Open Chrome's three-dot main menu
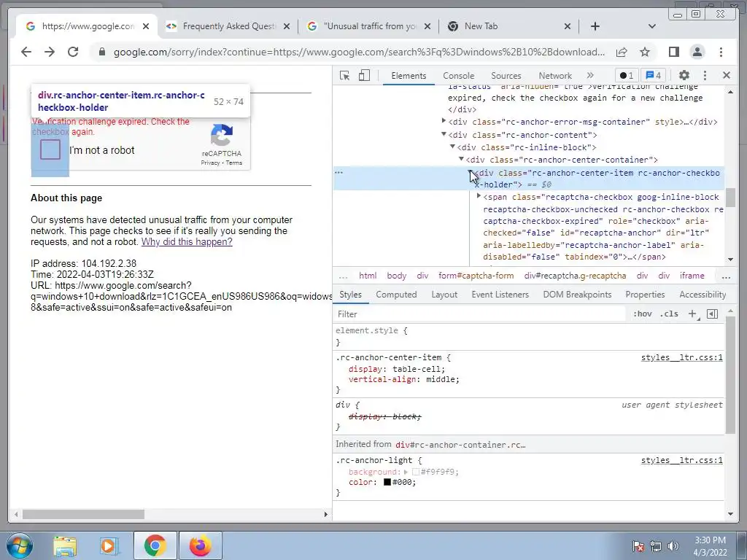 point(721,52)
